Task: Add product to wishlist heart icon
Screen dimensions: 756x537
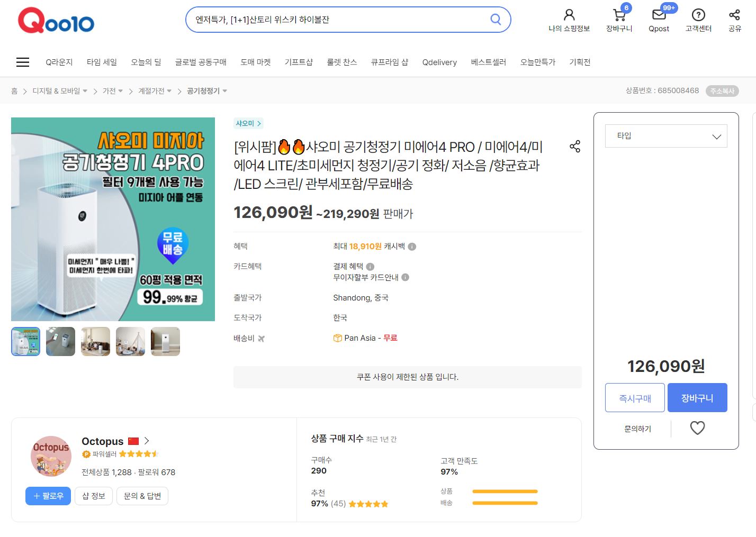Action: (697, 427)
